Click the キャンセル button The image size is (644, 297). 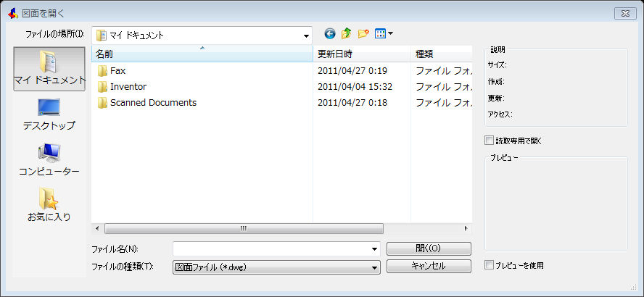click(429, 267)
